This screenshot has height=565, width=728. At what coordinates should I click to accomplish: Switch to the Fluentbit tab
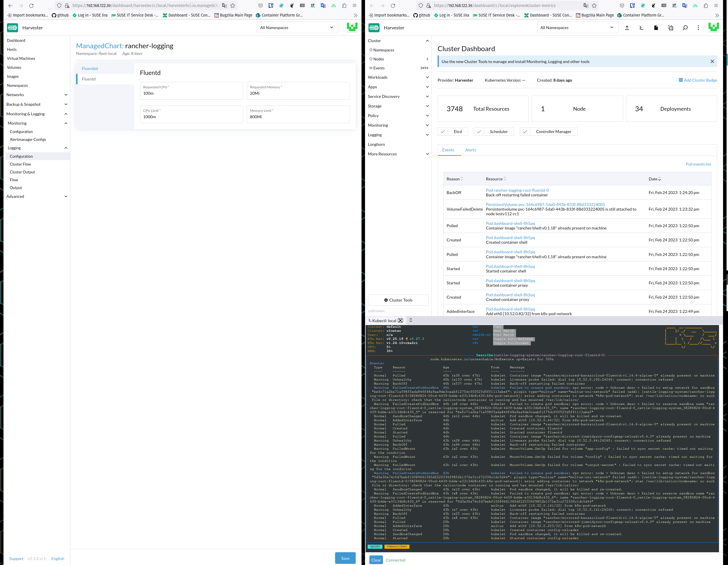click(90, 68)
